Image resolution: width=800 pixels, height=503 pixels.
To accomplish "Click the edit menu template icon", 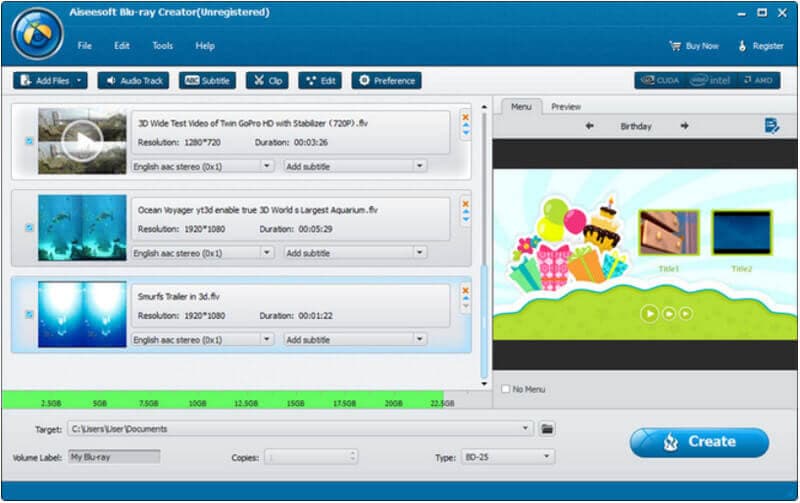I will 771,125.
